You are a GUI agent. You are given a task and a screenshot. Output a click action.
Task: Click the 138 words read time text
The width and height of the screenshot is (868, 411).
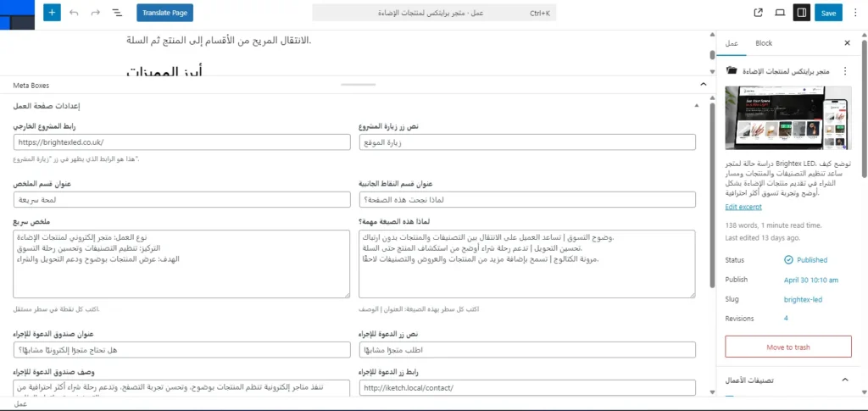click(773, 225)
